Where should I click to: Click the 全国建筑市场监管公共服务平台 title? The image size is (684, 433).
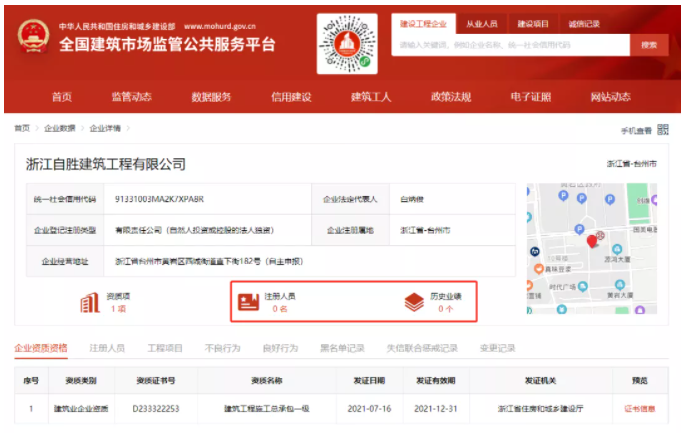click(x=167, y=44)
